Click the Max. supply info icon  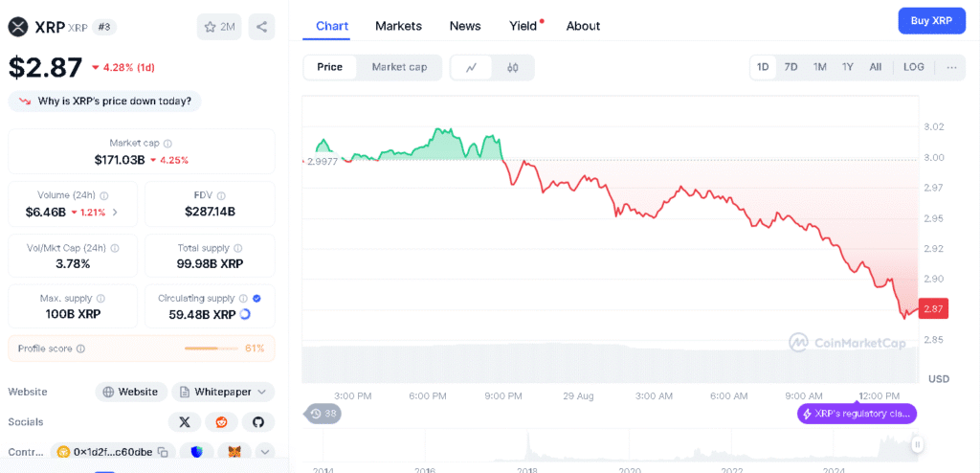100,299
